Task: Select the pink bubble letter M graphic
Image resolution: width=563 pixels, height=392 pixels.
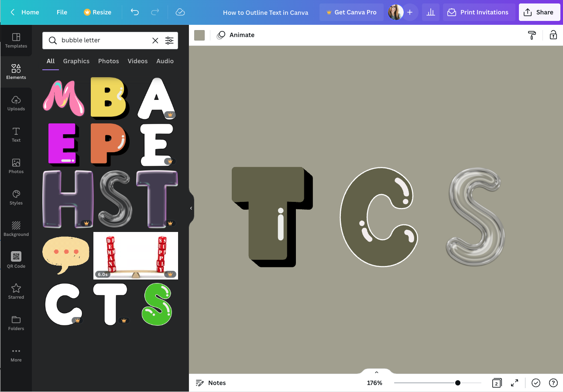Action: point(63,98)
